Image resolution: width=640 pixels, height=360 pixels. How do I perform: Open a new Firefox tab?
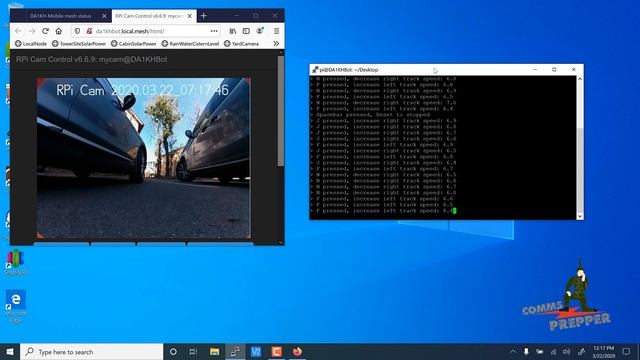click(x=204, y=16)
